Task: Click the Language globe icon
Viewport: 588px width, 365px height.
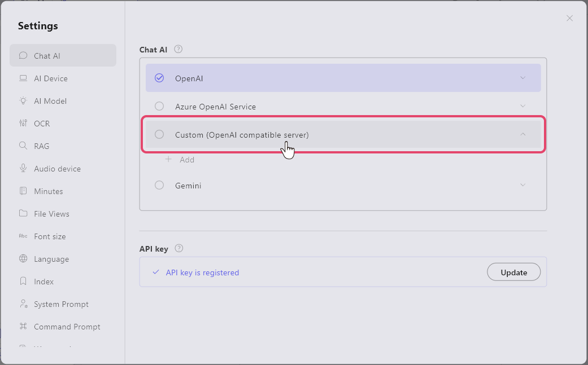Action: (x=23, y=259)
